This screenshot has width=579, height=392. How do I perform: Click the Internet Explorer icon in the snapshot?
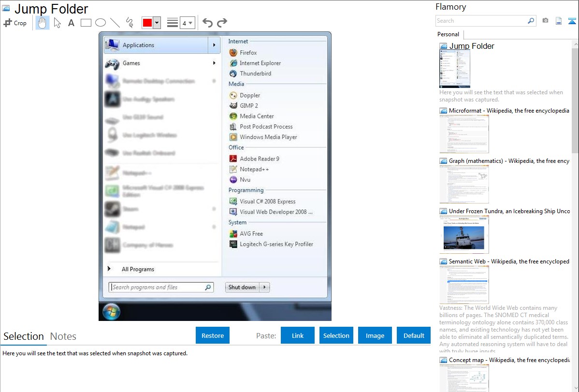click(233, 63)
